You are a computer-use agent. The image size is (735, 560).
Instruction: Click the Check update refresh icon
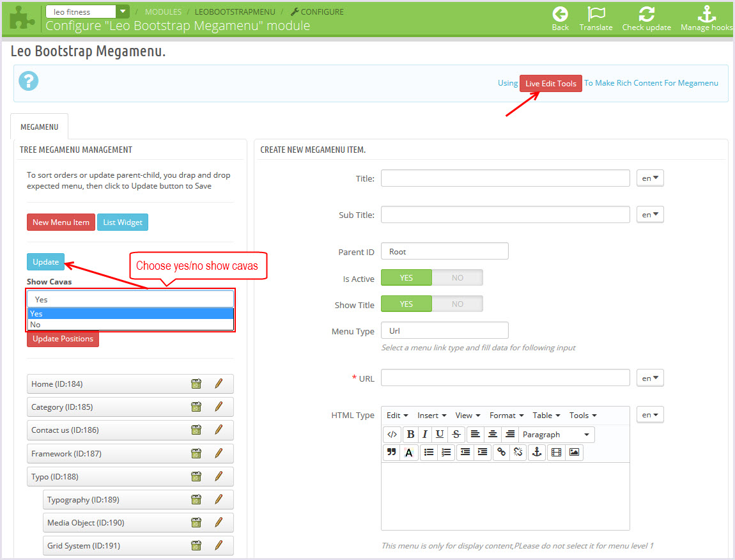point(646,14)
